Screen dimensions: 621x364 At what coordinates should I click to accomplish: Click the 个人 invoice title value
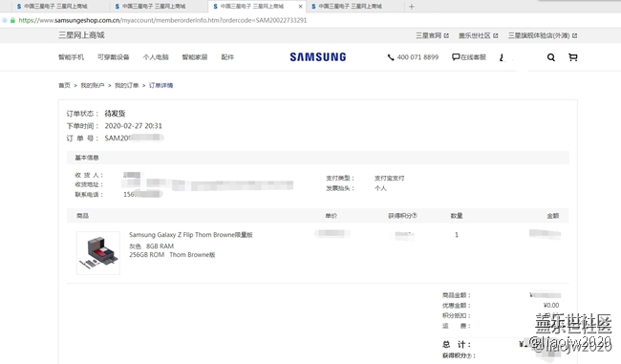pos(380,188)
